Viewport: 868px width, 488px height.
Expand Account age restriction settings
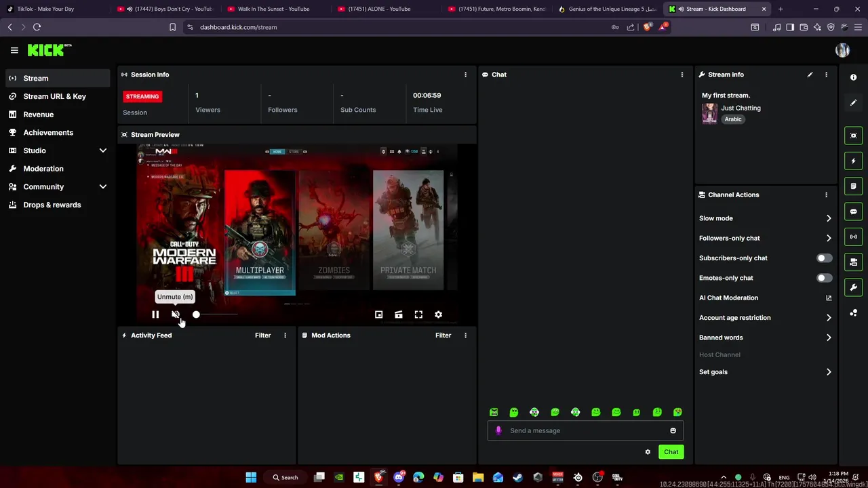765,317
